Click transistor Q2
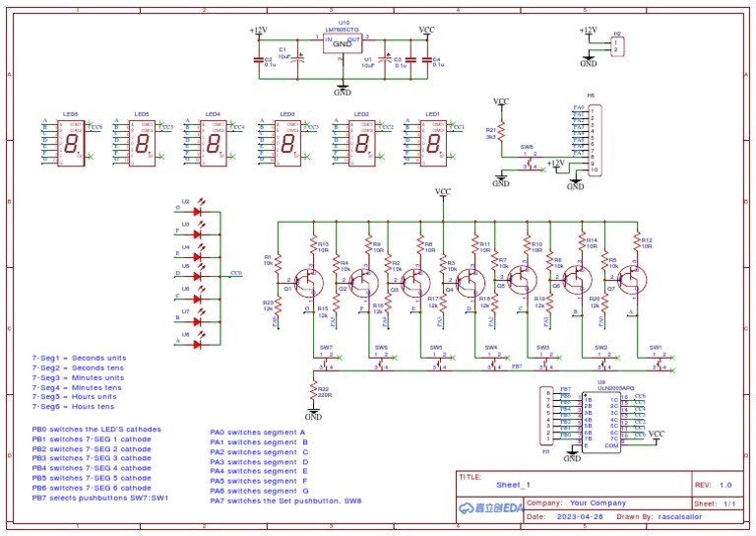The width and height of the screenshot is (756, 536). point(363,281)
